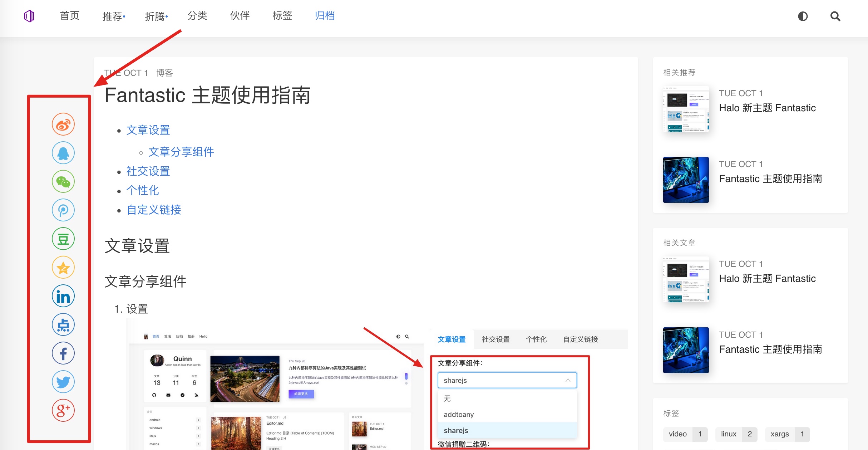Share via WeChat icon
Viewport: 868px width, 450px height.
(x=63, y=182)
